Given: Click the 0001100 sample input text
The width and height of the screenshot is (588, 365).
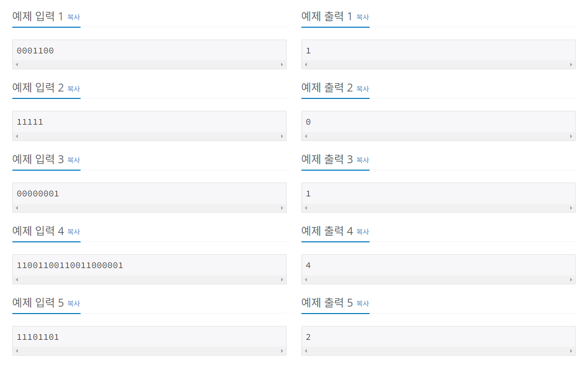Looking at the screenshot, I should pyautogui.click(x=35, y=50).
